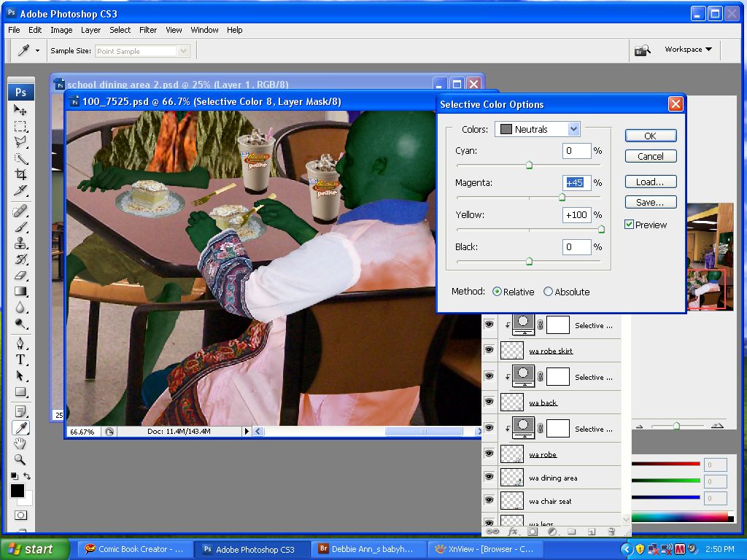Hide the wa dining area layer
Screen dimensions: 747x560
tap(489, 478)
